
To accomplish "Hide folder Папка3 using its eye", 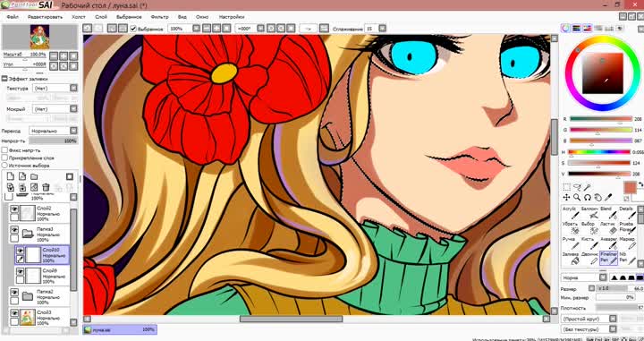I will 14,229.
